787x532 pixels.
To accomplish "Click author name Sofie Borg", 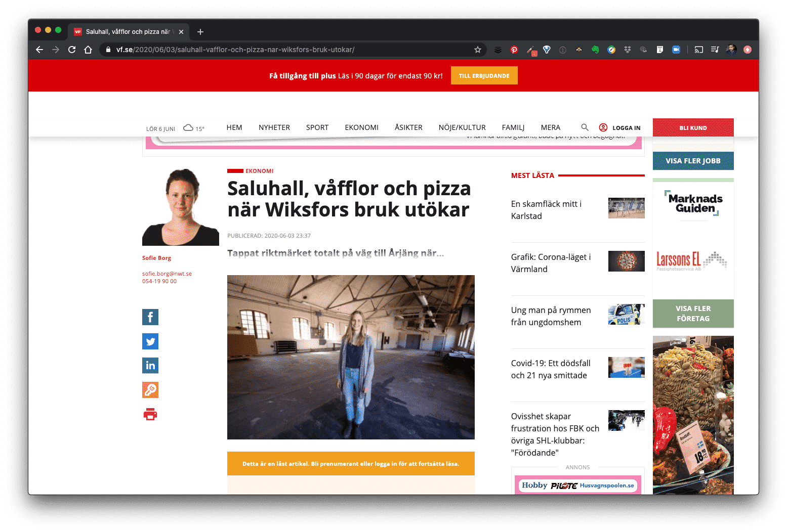I will click(156, 258).
